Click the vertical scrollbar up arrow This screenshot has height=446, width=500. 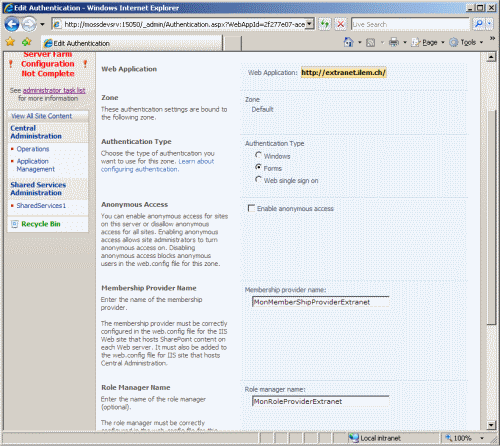tap(491, 57)
